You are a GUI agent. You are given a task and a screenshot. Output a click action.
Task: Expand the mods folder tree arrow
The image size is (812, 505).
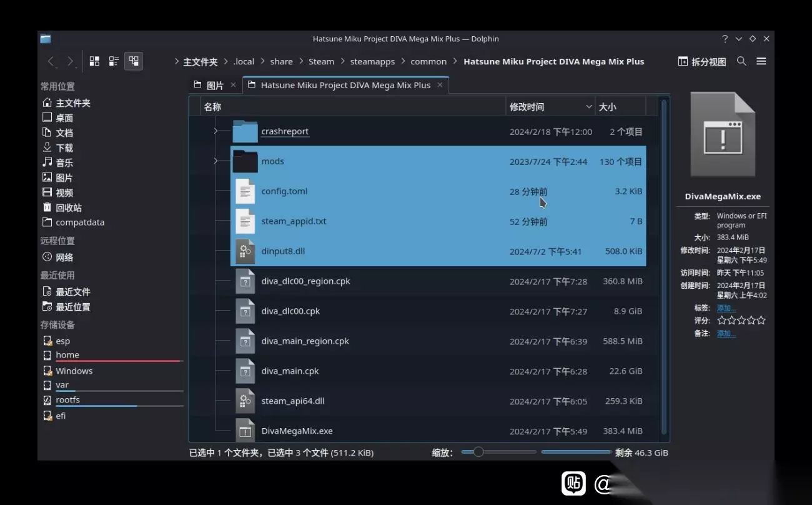point(215,161)
